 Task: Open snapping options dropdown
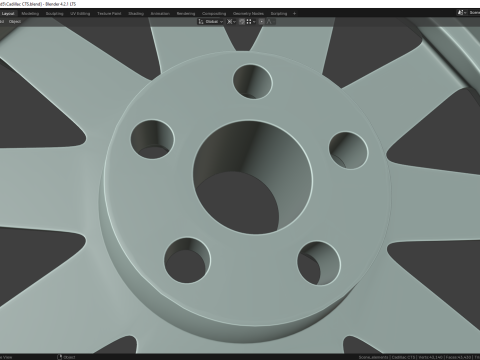(251, 22)
